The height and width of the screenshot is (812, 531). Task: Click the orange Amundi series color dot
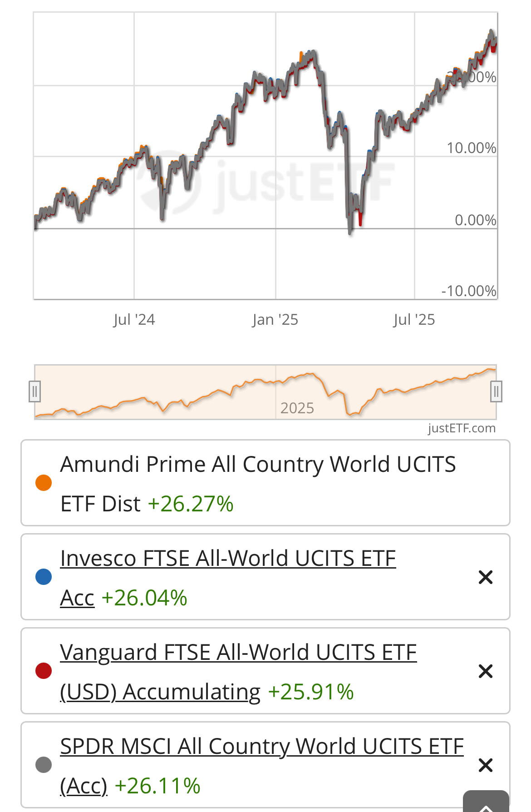point(44,483)
